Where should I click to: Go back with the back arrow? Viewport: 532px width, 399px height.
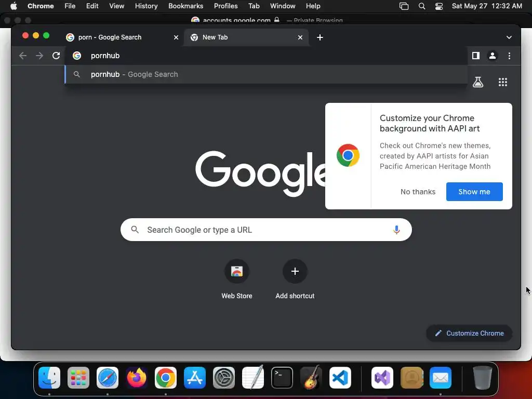pyautogui.click(x=23, y=56)
